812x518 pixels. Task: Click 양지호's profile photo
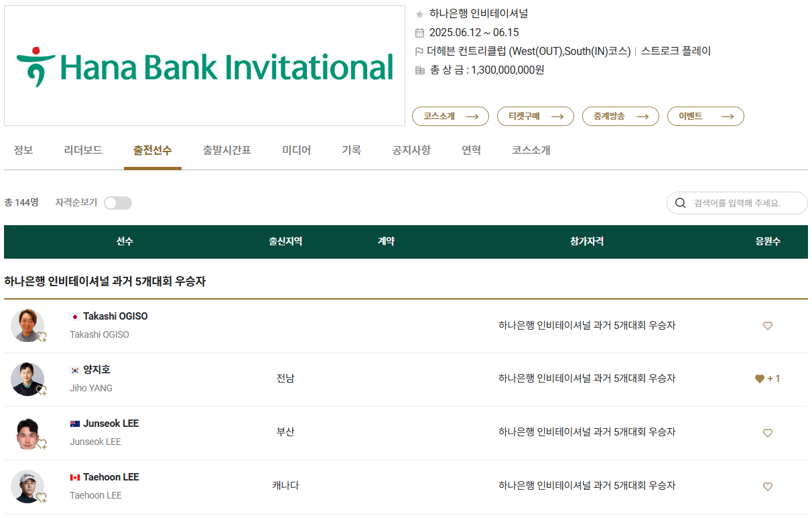click(27, 379)
